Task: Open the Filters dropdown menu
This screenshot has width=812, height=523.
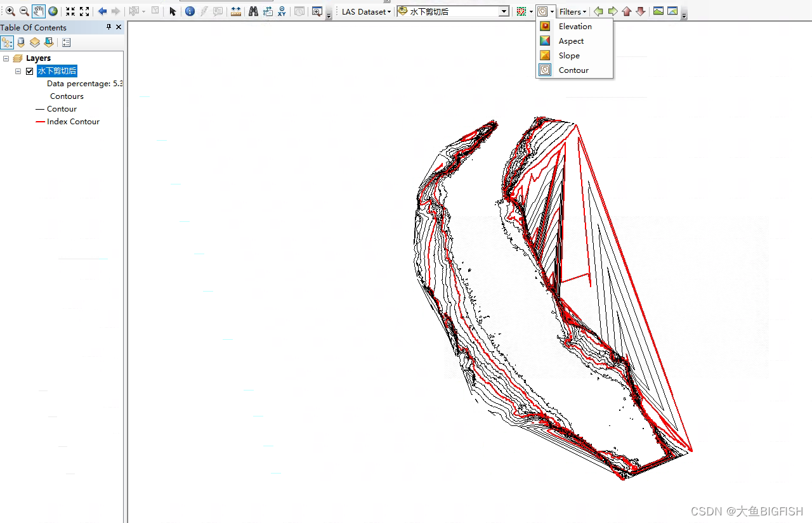Action: pos(572,11)
